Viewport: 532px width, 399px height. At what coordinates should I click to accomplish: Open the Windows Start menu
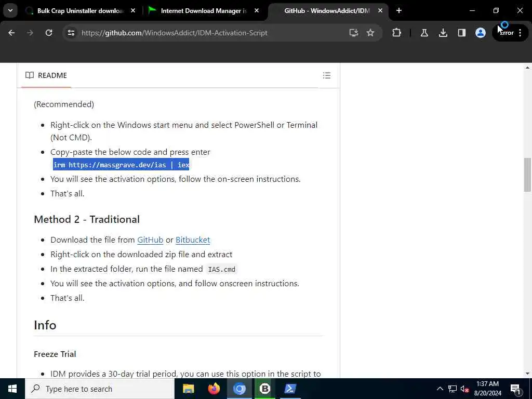(x=12, y=389)
